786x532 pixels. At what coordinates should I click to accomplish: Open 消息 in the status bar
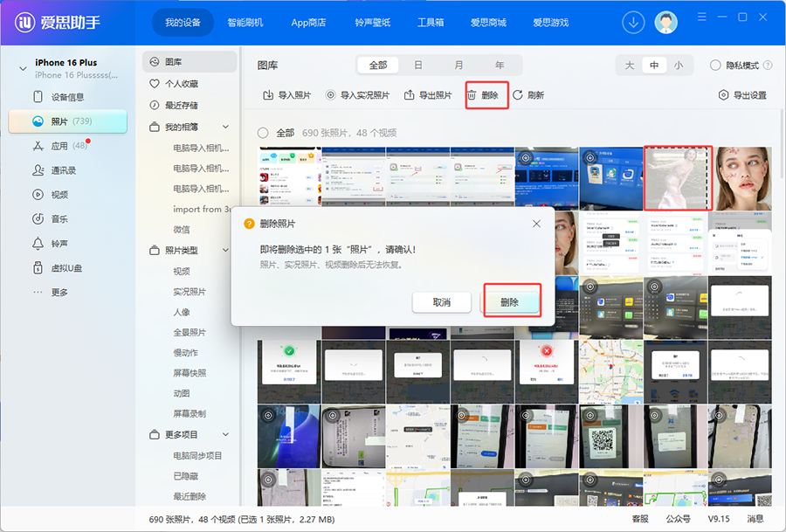coord(755,519)
